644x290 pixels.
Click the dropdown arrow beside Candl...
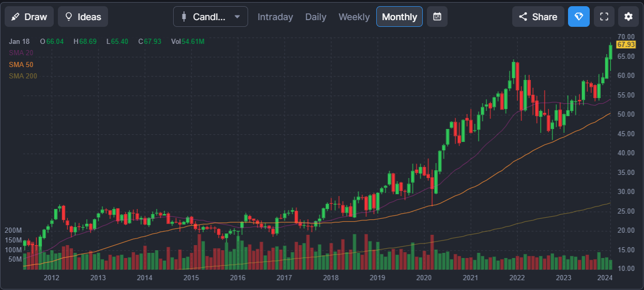coord(237,17)
